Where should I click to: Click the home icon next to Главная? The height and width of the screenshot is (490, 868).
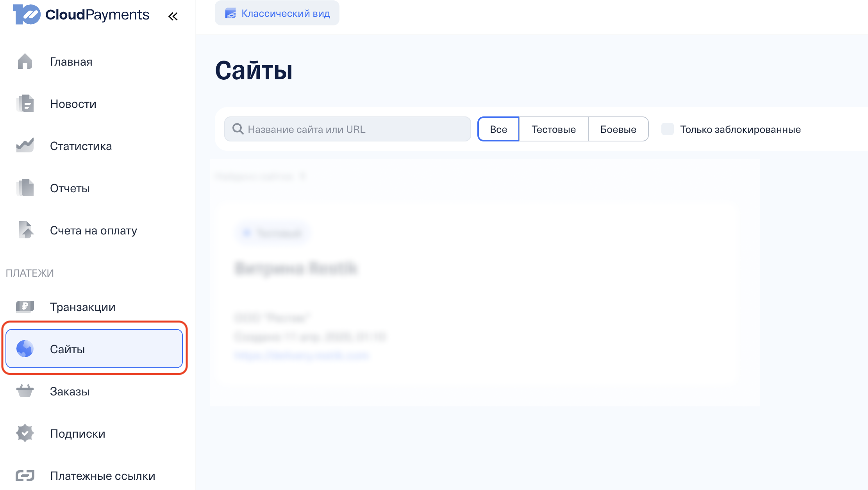click(25, 61)
